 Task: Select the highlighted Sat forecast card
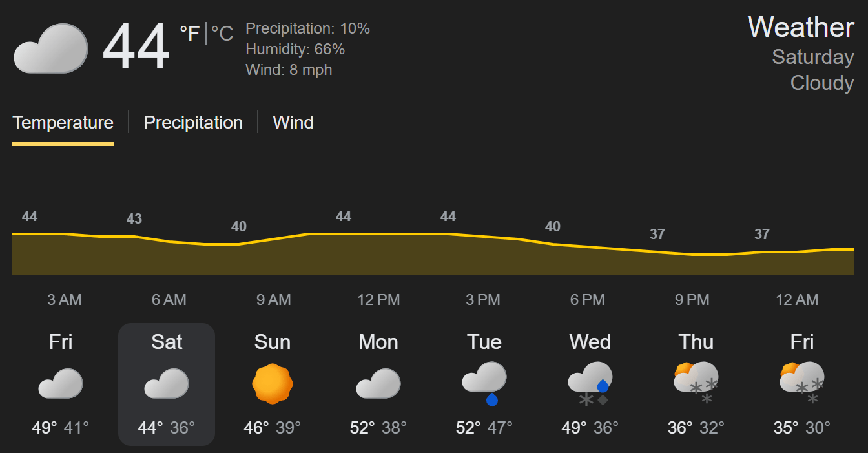click(167, 385)
